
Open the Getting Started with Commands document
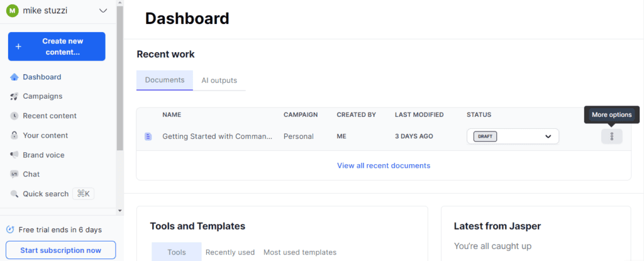(217, 136)
